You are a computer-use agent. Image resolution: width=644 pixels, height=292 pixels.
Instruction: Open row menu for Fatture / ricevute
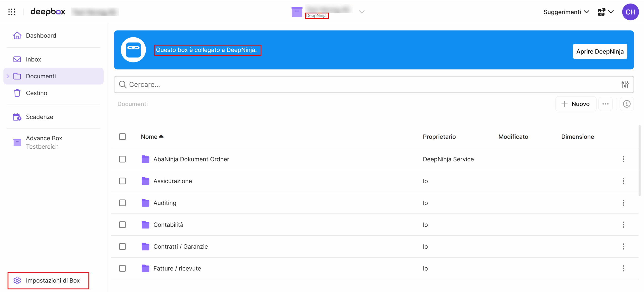click(623, 268)
